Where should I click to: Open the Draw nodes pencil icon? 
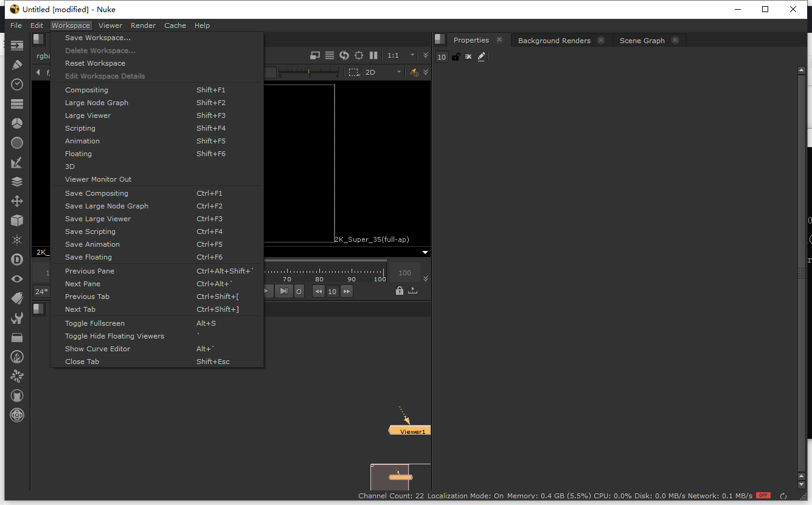click(17, 65)
